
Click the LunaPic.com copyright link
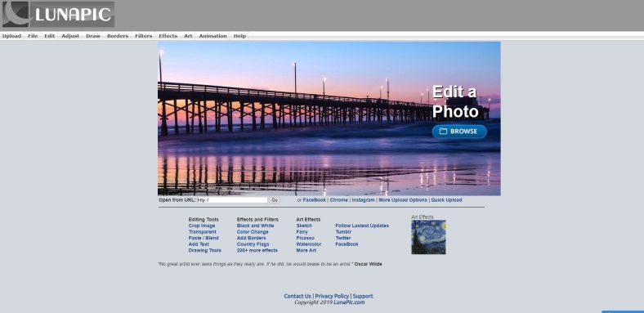349,302
